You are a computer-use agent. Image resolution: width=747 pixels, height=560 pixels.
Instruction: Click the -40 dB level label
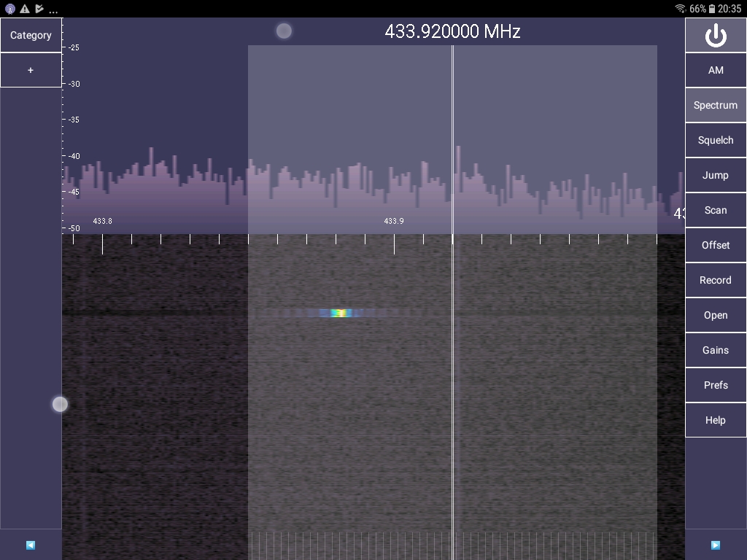(x=74, y=156)
